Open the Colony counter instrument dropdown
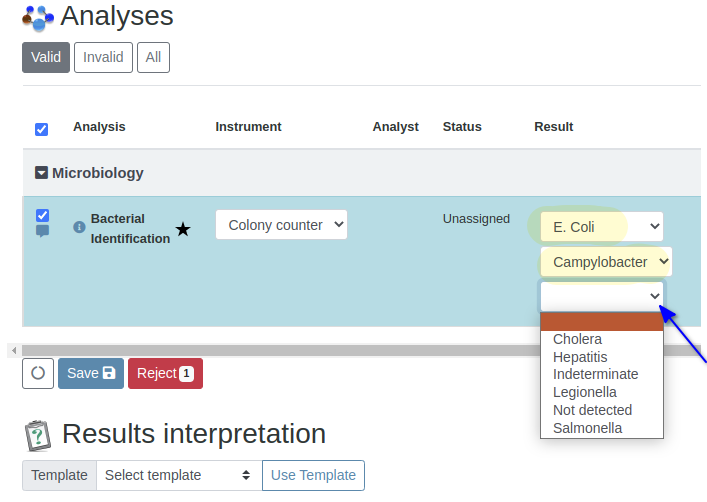The height and width of the screenshot is (502, 707). (281, 225)
